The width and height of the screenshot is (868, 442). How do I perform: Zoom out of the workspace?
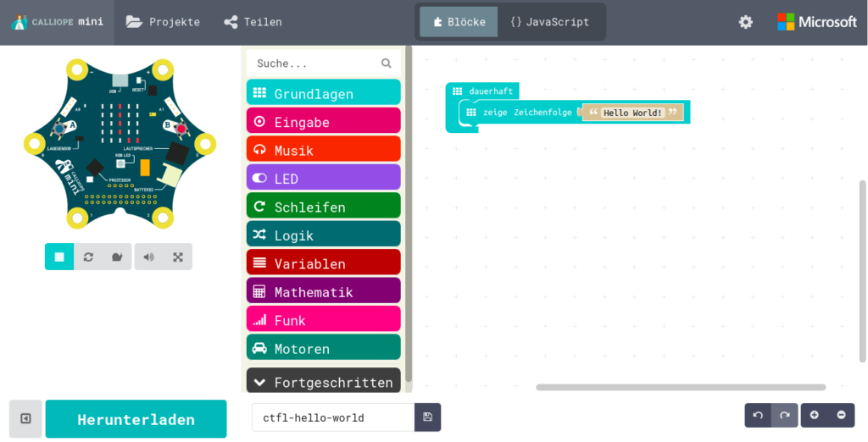pyautogui.click(x=841, y=416)
